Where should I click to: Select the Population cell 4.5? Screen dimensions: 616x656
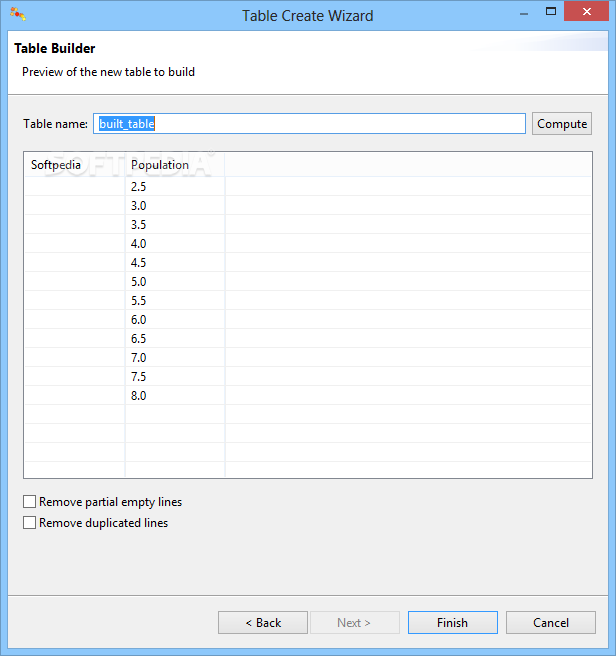(x=175, y=263)
